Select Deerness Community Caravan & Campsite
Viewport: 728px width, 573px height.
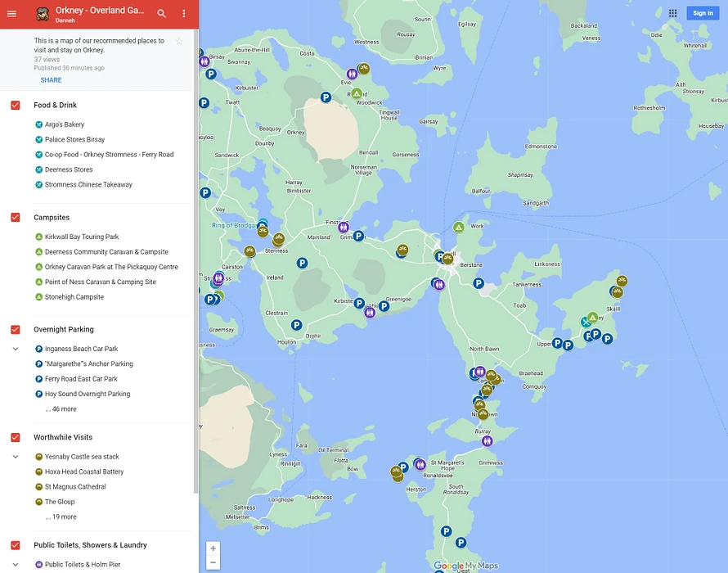(106, 252)
